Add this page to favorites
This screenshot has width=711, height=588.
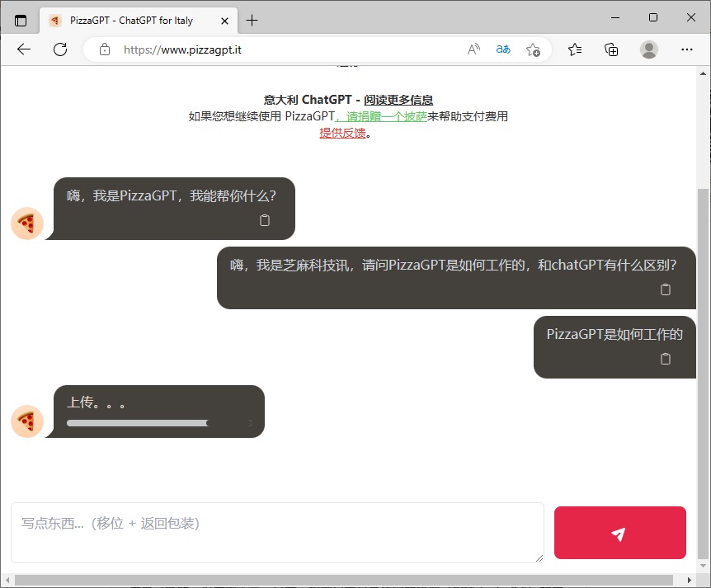coord(533,49)
